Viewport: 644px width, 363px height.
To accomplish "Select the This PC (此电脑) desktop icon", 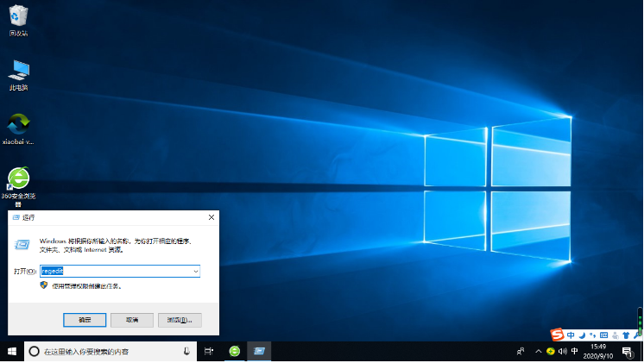I will 18,72.
